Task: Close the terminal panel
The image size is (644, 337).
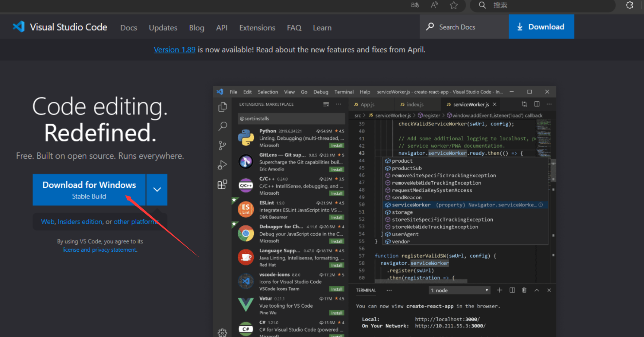Action: click(549, 290)
